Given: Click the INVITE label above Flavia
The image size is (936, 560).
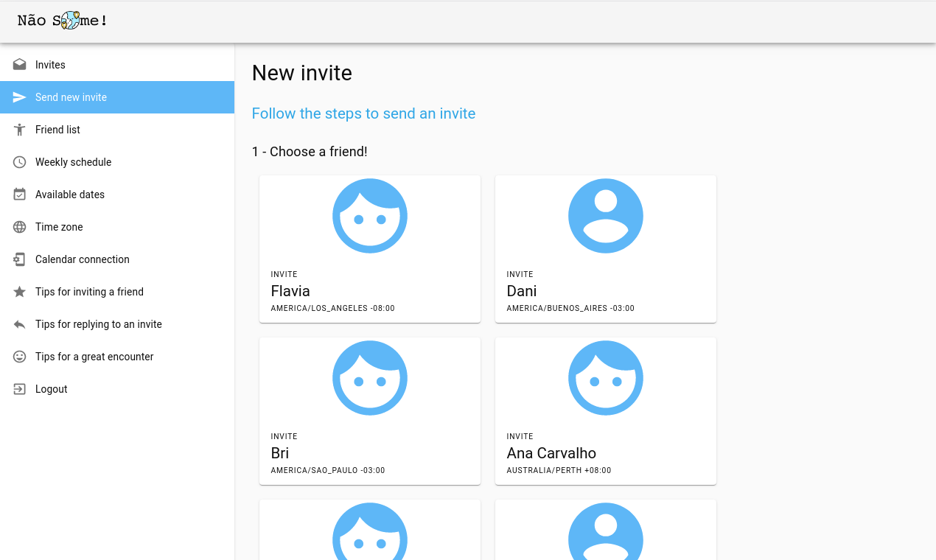Looking at the screenshot, I should tap(284, 275).
